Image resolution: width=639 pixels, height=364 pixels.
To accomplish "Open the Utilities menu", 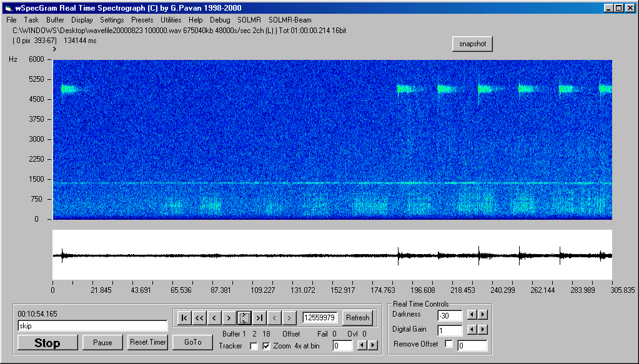I will click(171, 20).
